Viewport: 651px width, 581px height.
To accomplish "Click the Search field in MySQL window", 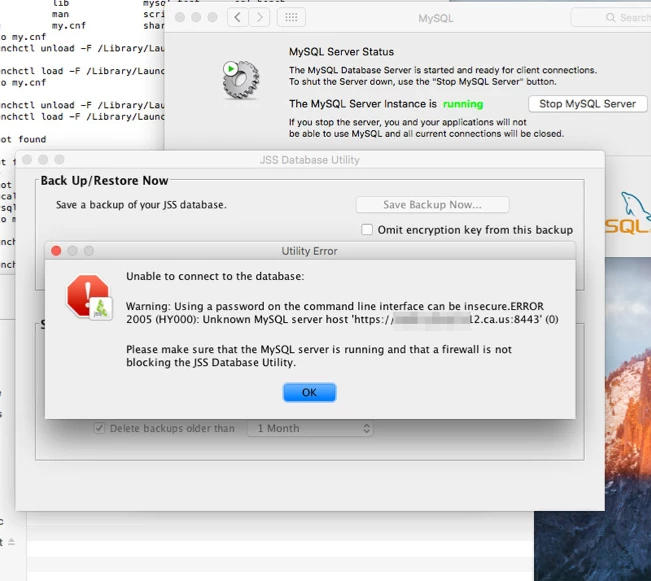I will [611, 17].
